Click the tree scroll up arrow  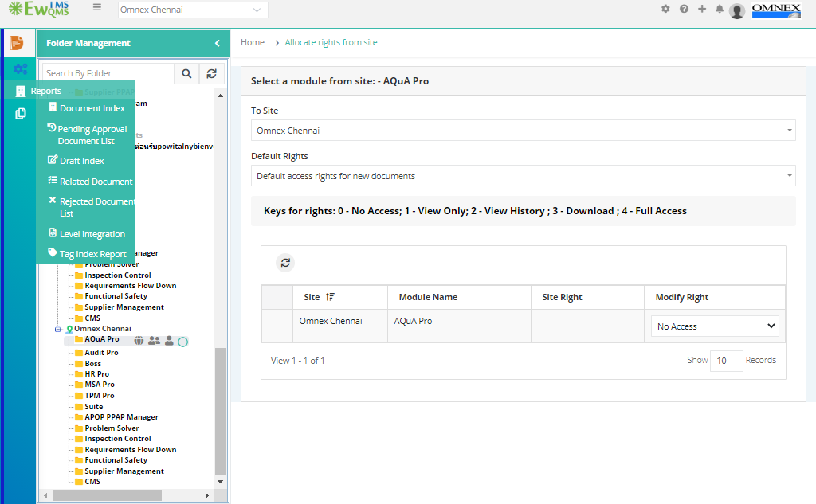[x=220, y=96]
